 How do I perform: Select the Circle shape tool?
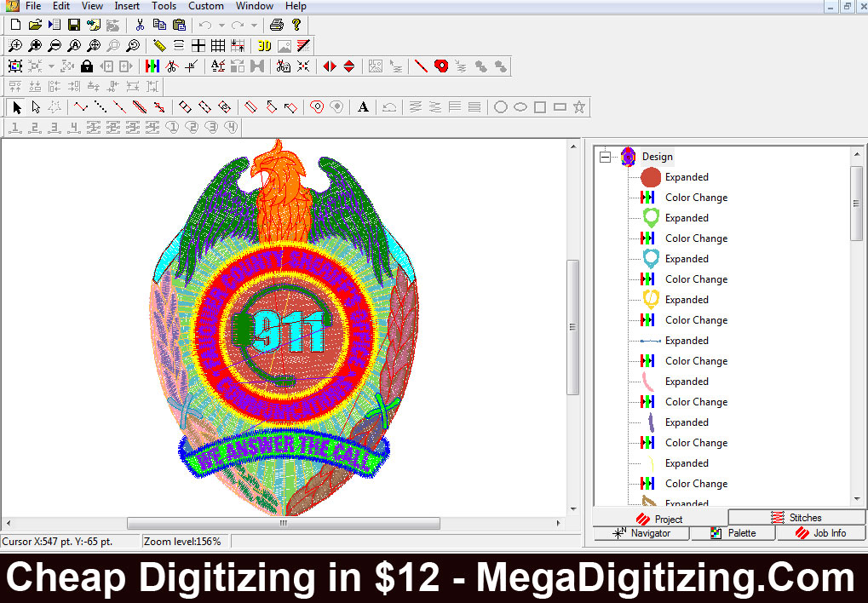pos(500,106)
